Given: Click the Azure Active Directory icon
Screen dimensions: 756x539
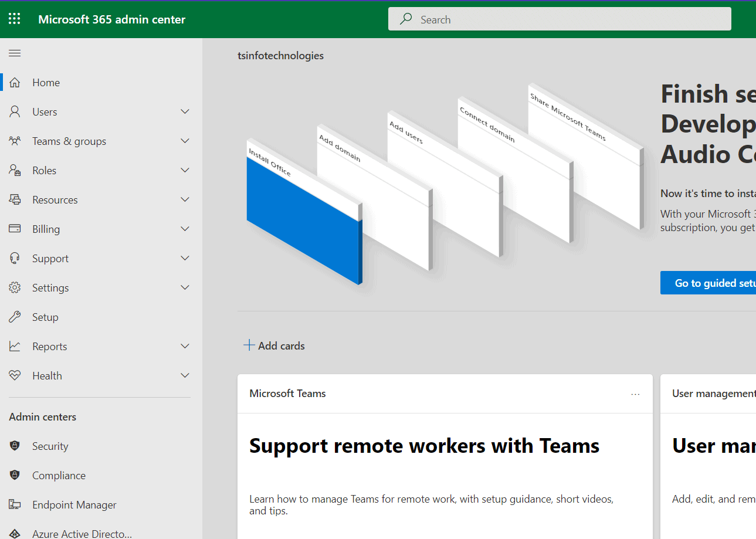Looking at the screenshot, I should (15, 534).
